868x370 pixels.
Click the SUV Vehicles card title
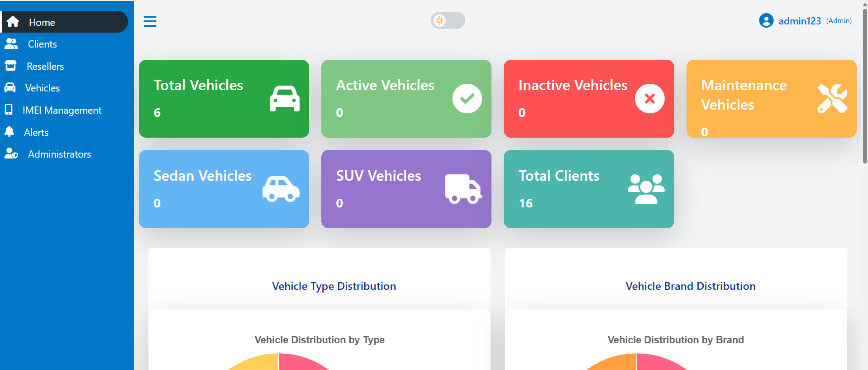coord(378,176)
